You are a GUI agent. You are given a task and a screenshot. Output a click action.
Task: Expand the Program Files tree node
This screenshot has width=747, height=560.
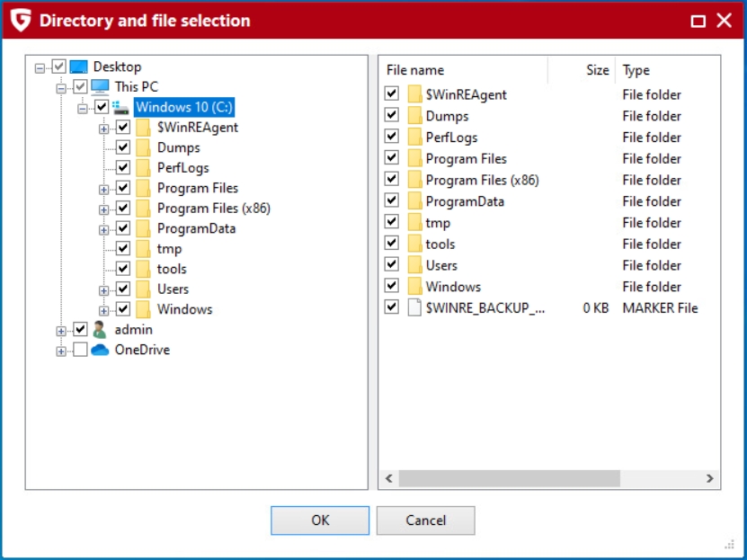[103, 190]
